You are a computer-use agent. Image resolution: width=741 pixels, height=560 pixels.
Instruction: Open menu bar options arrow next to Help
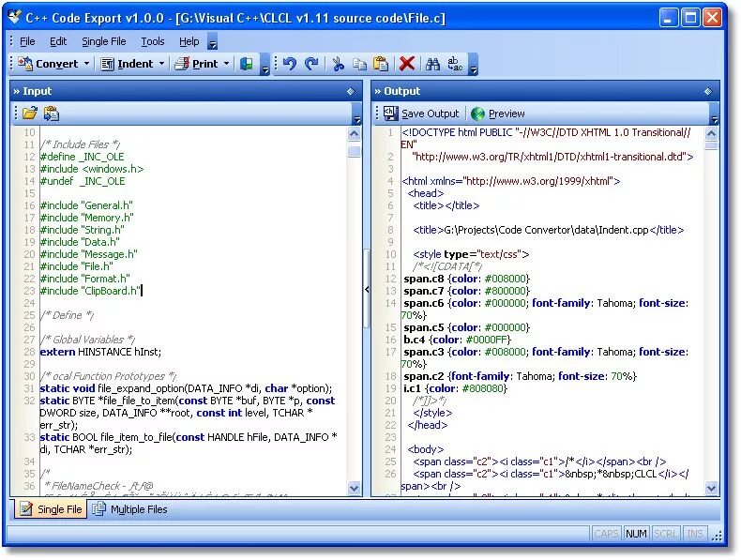[x=213, y=42]
